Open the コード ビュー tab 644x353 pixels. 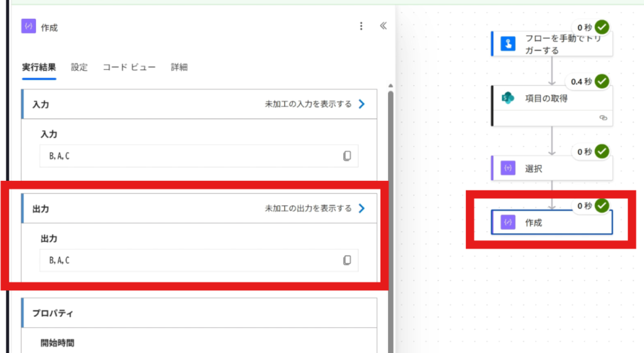point(129,67)
